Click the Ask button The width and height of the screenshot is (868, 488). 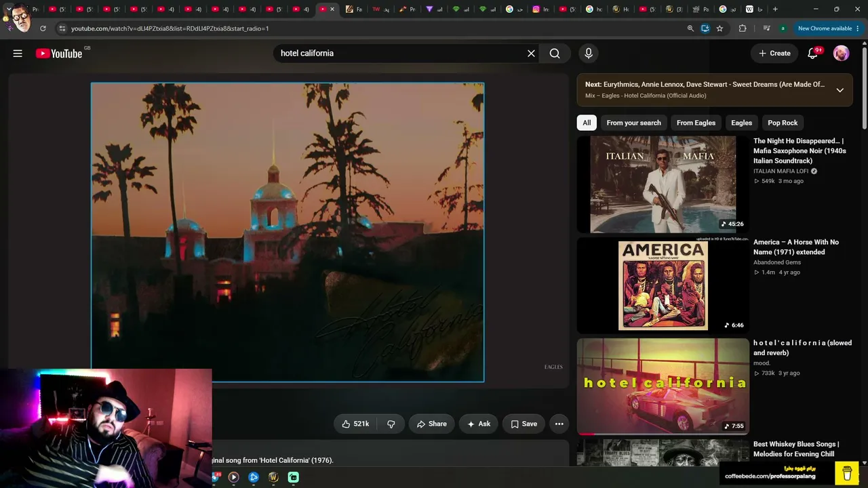click(479, 424)
